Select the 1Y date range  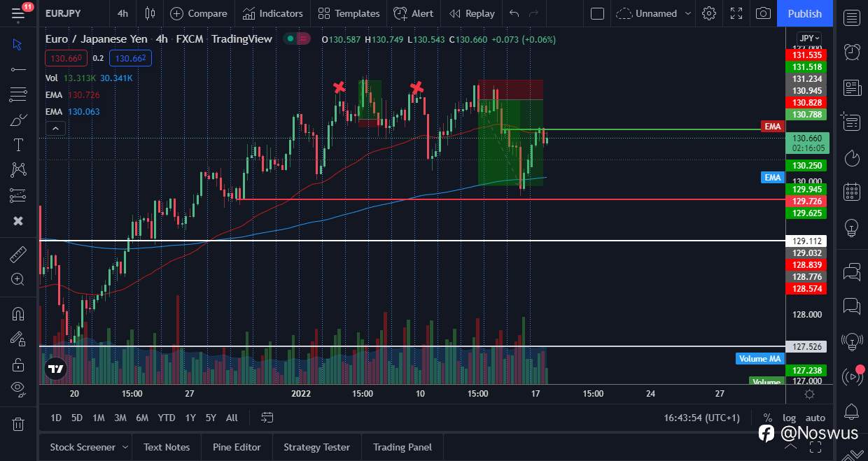coord(190,418)
